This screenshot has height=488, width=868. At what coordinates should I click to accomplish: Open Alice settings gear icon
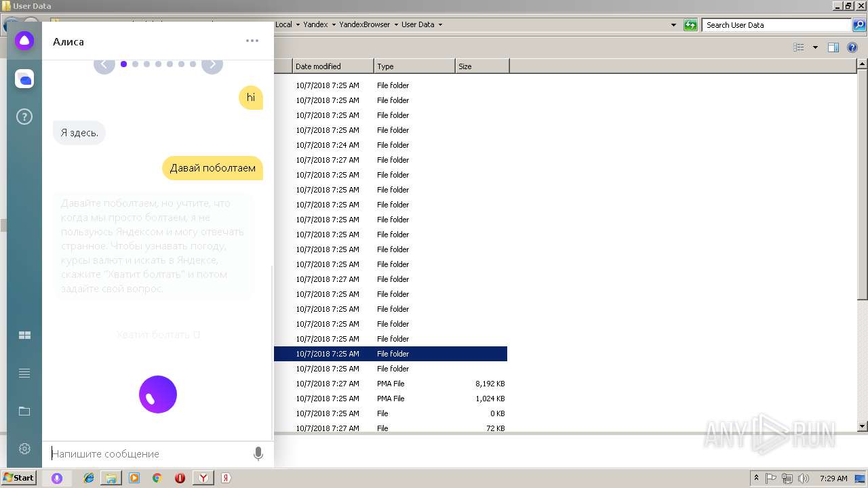[24, 449]
